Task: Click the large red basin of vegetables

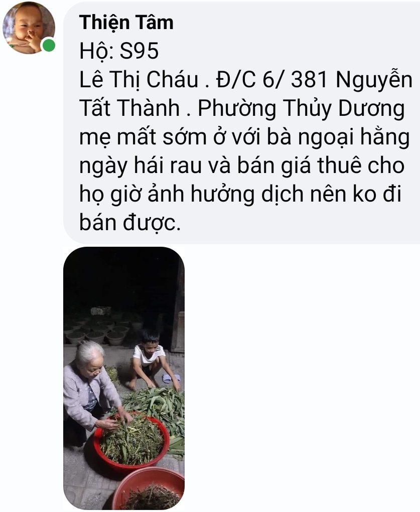Action: (131, 440)
